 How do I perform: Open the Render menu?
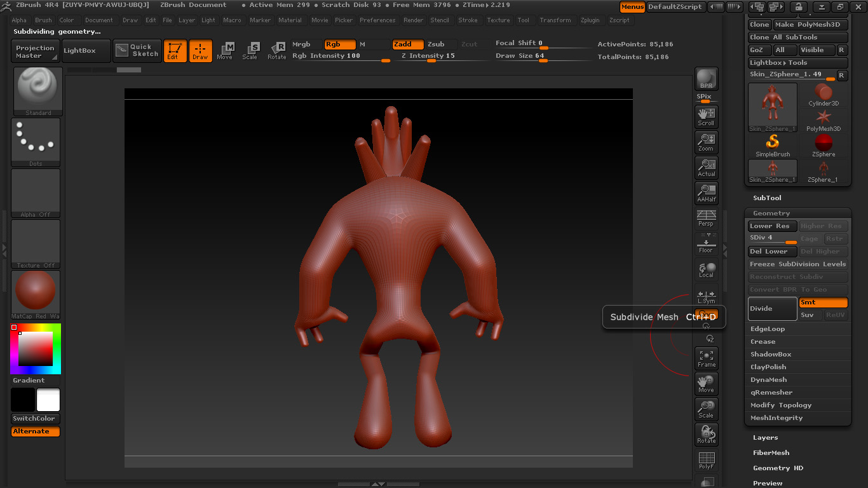click(413, 20)
